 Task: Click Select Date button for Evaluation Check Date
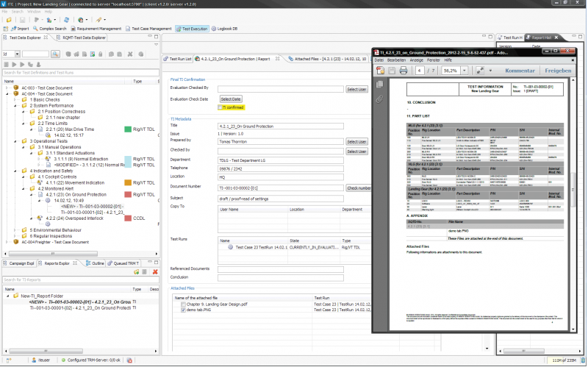click(x=231, y=99)
